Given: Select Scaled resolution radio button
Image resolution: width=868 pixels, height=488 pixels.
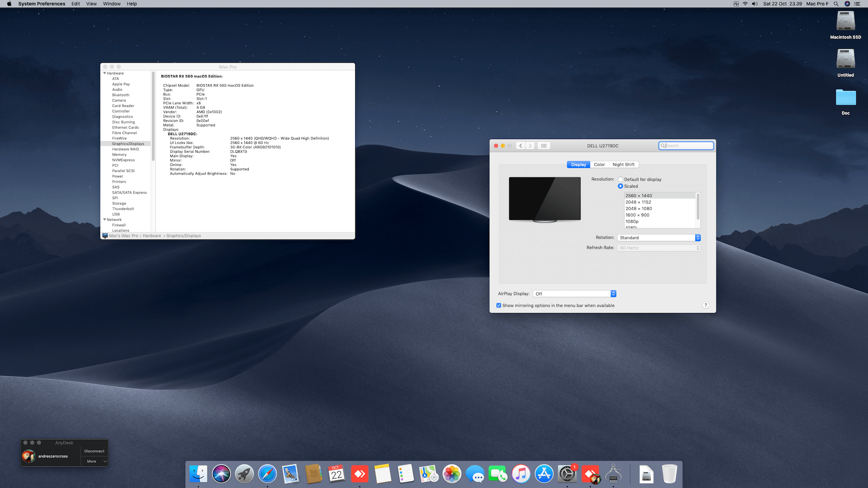Looking at the screenshot, I should click(621, 186).
